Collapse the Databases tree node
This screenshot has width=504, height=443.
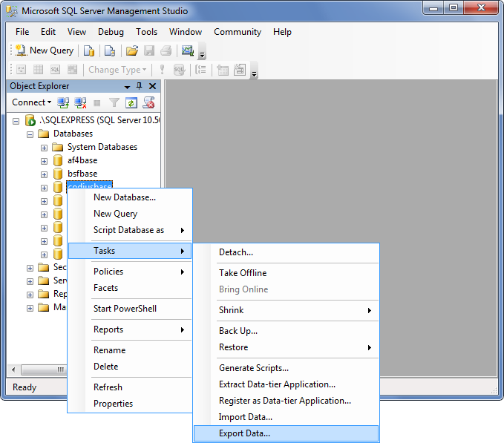coord(30,134)
